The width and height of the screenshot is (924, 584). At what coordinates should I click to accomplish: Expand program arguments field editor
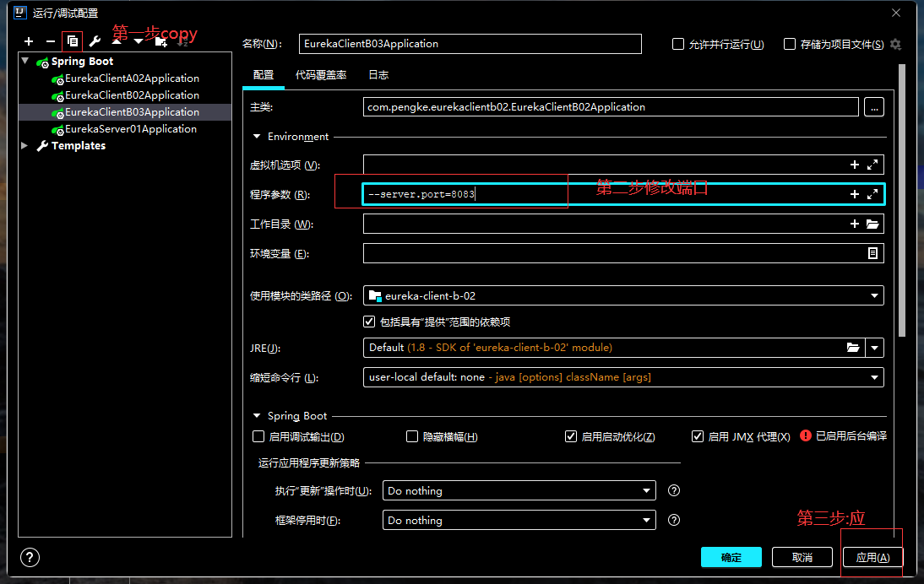click(x=872, y=194)
